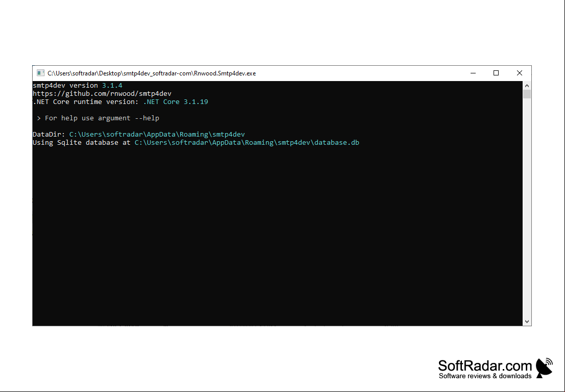Click the '.NET Core runtime version:' label

click(x=86, y=102)
